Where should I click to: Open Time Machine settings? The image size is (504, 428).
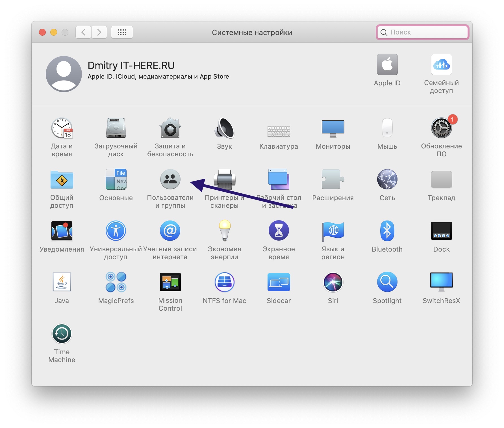point(62,334)
